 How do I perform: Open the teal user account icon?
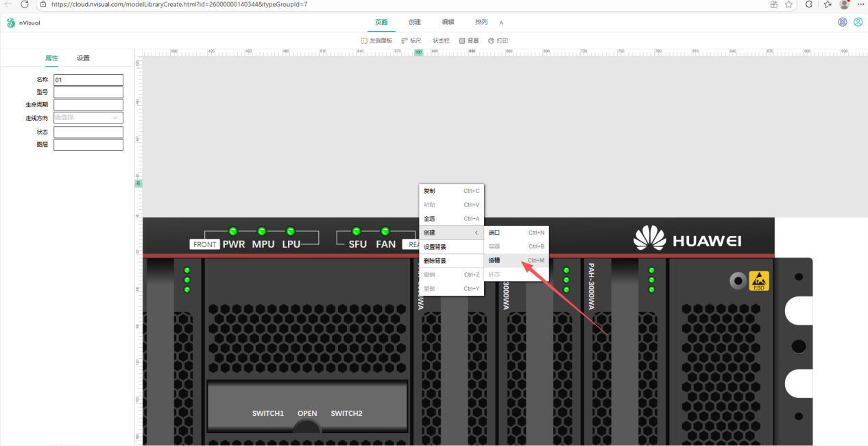click(858, 22)
